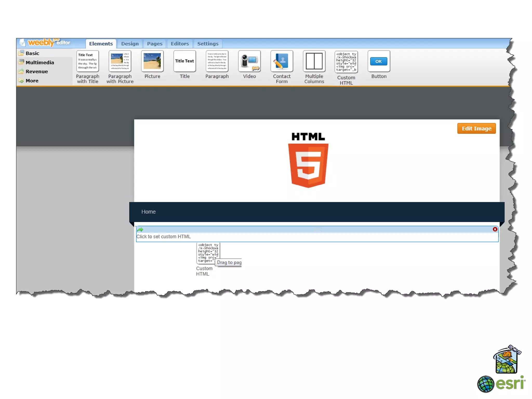Select the Paragraph element icon
532x399 pixels.
point(217,61)
